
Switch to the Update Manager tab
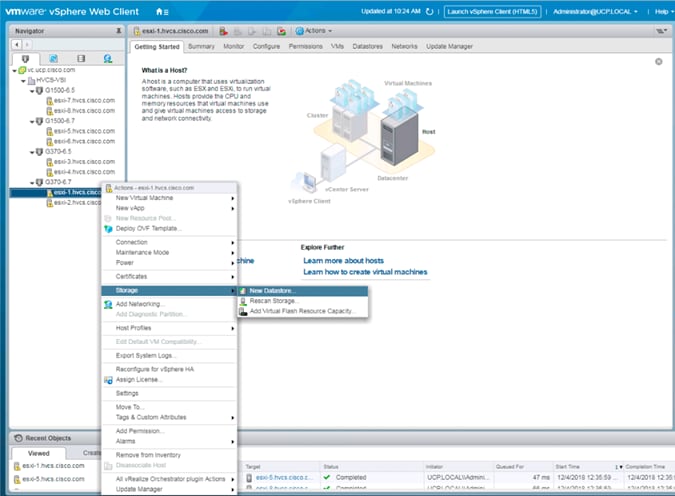(x=449, y=46)
